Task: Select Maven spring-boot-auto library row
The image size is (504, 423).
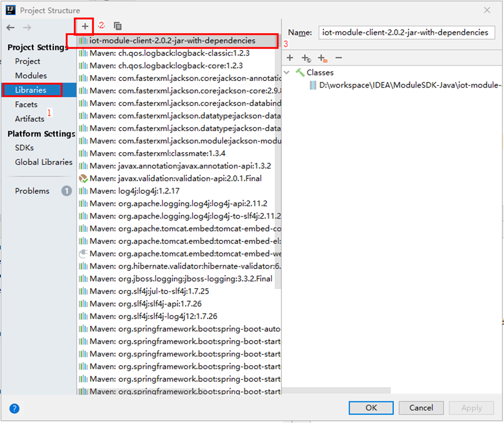Action: [179, 329]
